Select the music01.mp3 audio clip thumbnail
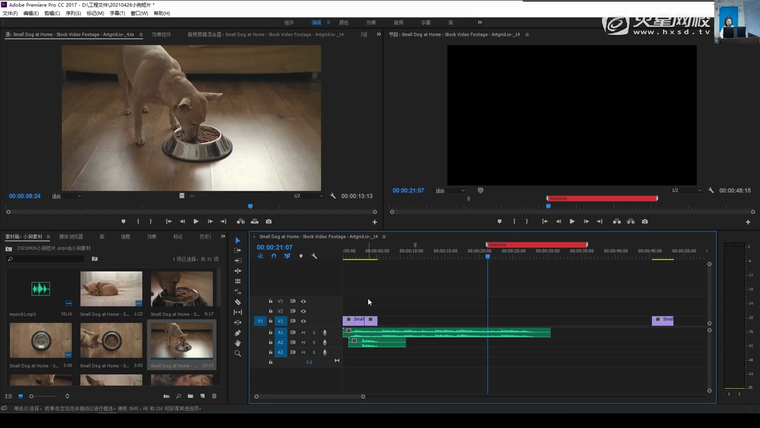 pos(41,291)
